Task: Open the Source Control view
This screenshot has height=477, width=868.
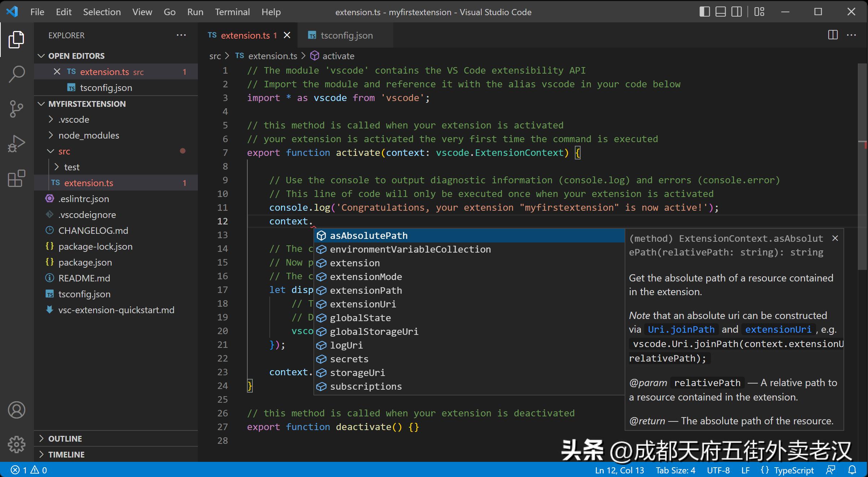Action: click(x=17, y=109)
